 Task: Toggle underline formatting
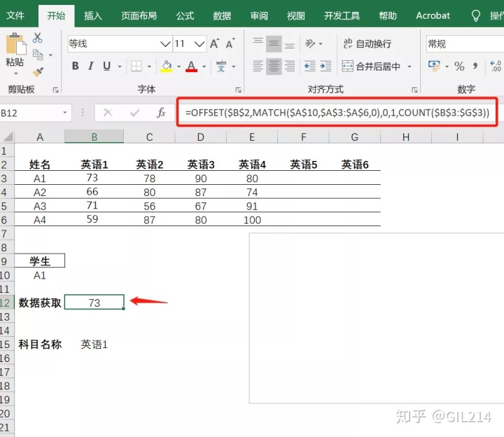pos(106,67)
